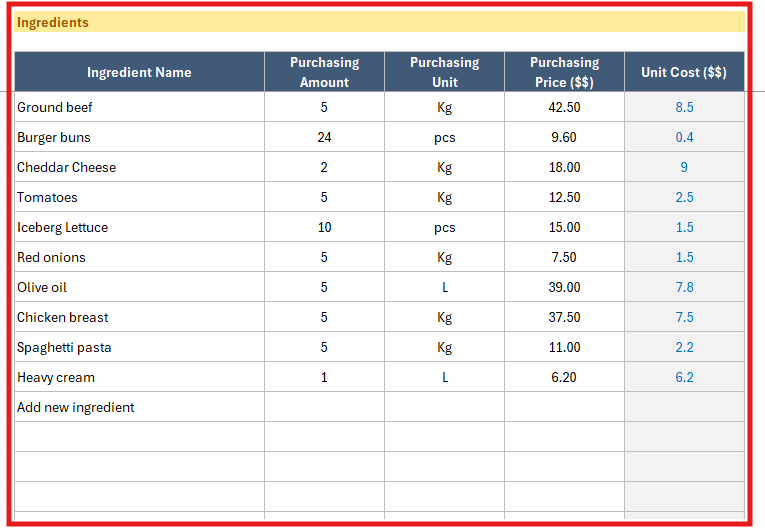The height and width of the screenshot is (528, 765).
Task: Select Ground beef purchasing amount 5
Action: pos(324,107)
